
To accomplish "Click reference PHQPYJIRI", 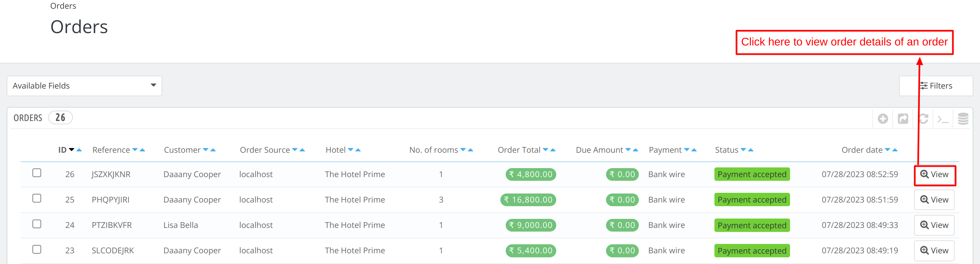I will (111, 200).
